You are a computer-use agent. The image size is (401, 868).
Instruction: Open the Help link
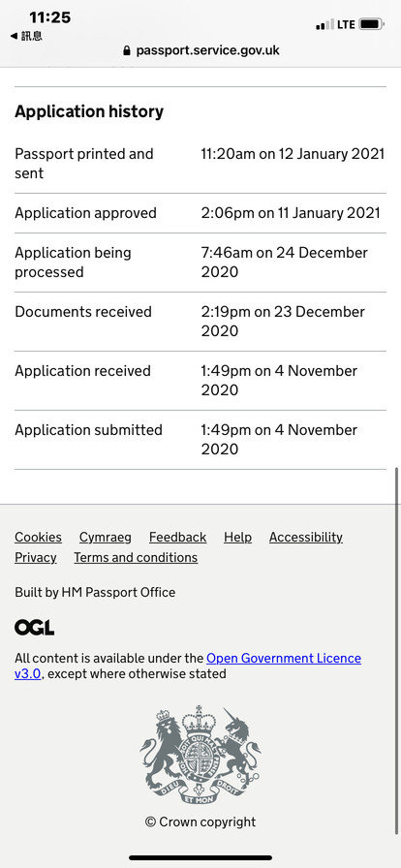point(237,537)
